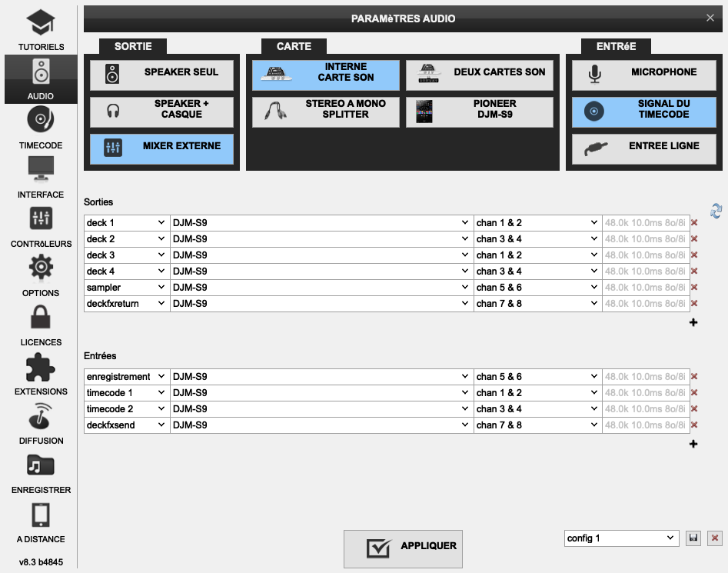Click version label v8.3 b4845
This screenshot has height=573, width=728.
click(x=41, y=562)
